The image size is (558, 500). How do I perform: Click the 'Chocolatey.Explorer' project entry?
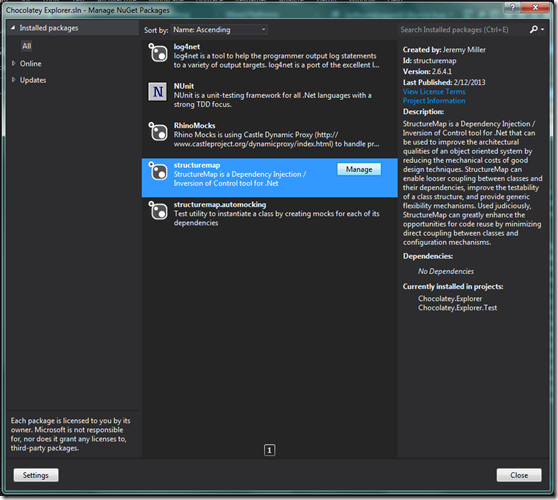pos(450,299)
